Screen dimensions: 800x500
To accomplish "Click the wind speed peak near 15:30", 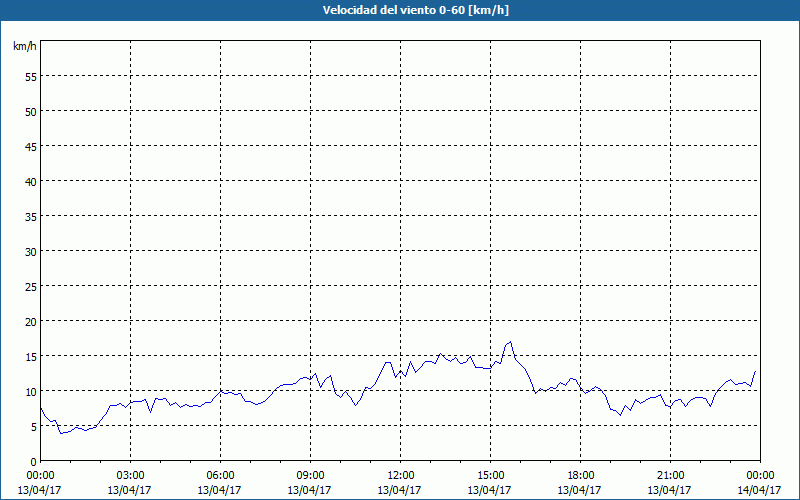I will pos(510,342).
